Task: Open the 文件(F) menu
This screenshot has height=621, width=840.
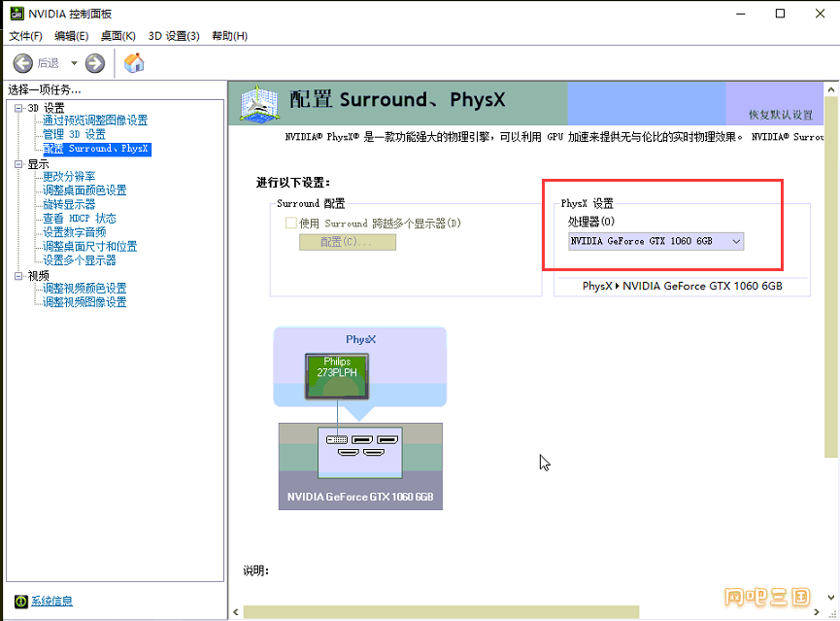Action: tap(25, 36)
